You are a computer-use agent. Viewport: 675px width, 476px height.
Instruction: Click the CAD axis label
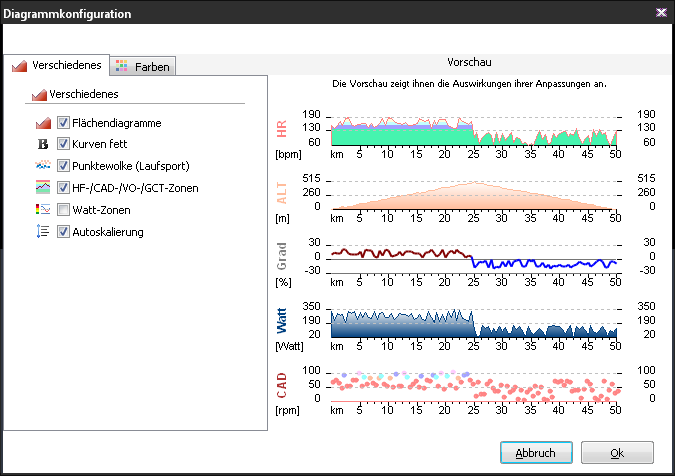[x=282, y=385]
